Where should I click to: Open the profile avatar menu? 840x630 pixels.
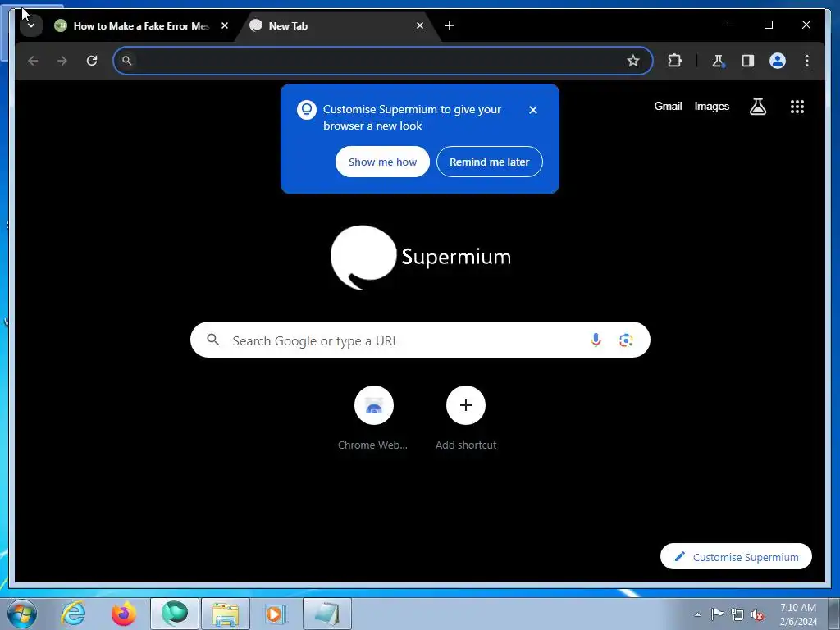[778, 61]
